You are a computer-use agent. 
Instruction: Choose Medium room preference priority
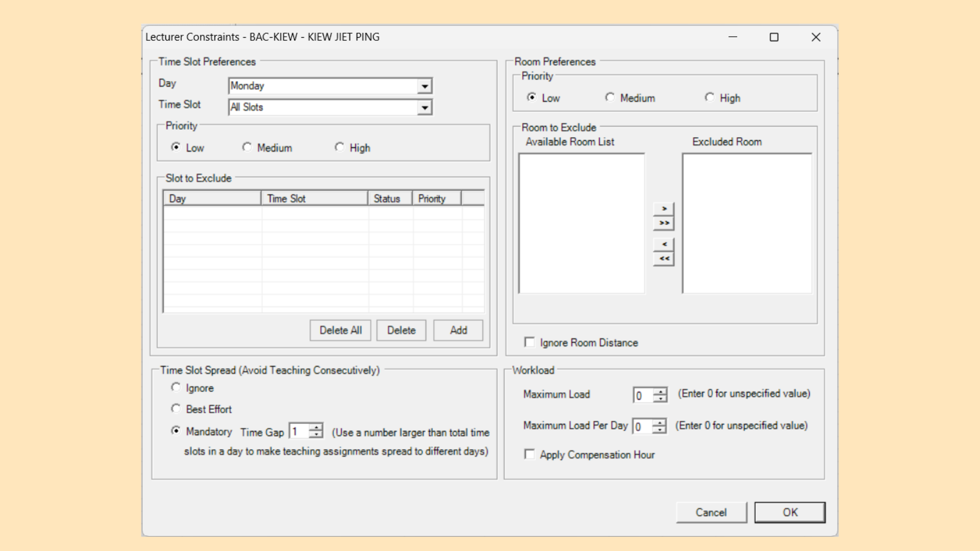tap(610, 97)
